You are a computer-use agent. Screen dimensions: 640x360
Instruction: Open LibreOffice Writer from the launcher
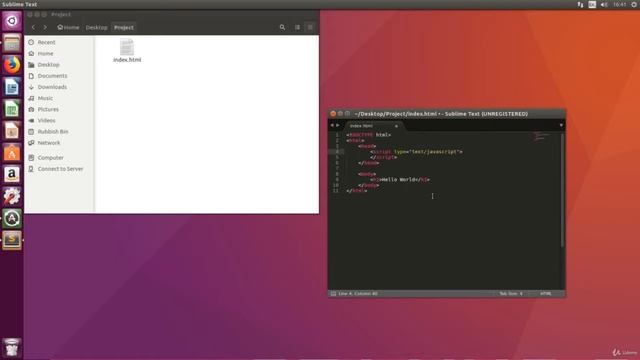[11, 87]
